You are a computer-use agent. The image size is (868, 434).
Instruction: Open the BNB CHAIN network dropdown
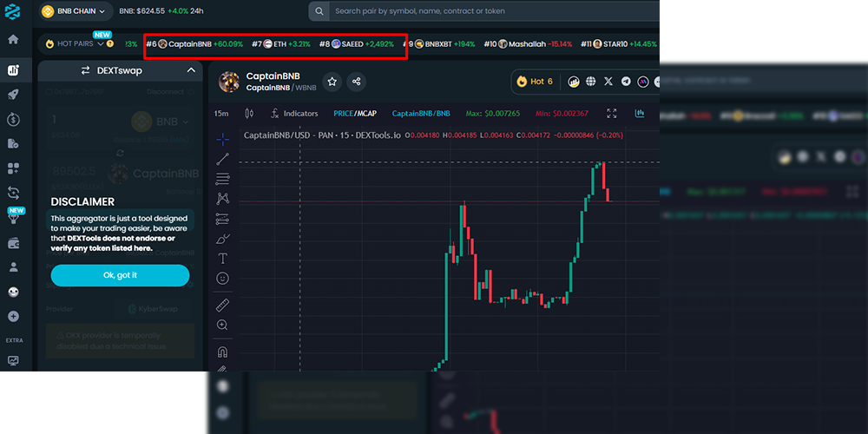[x=76, y=11]
